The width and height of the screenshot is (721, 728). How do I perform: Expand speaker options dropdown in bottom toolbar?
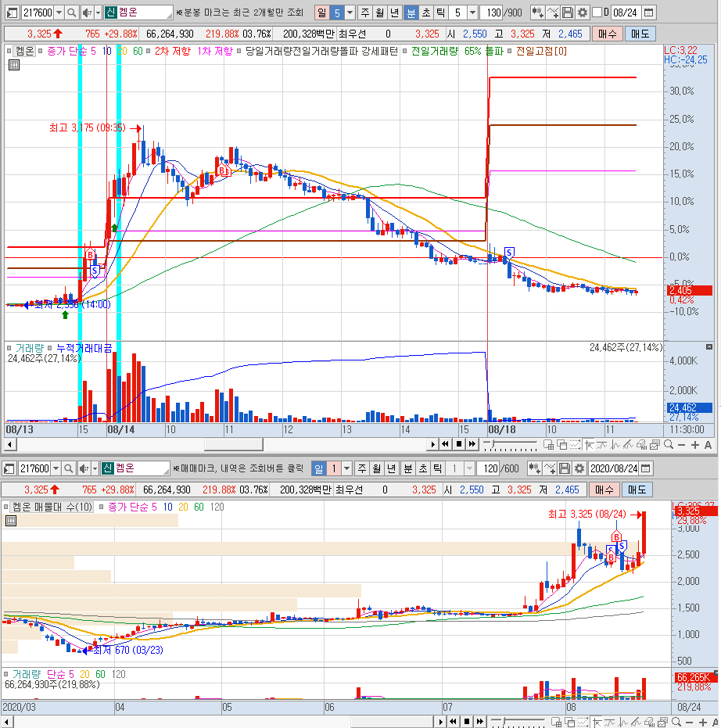tap(95, 468)
